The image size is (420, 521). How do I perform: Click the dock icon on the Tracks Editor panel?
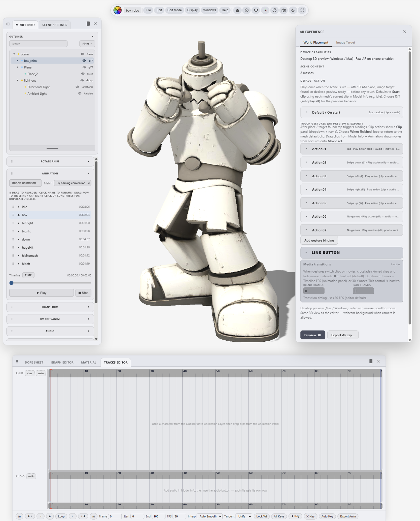click(371, 361)
